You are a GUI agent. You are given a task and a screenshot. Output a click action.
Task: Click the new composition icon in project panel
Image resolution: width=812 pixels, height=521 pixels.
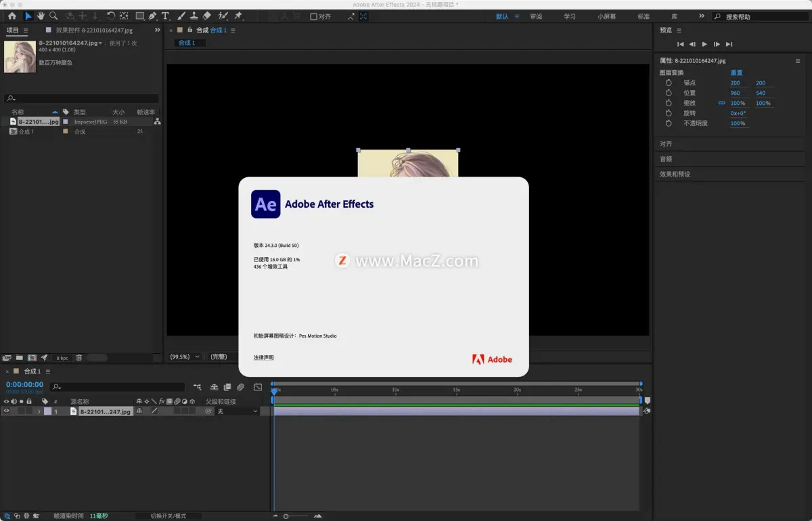click(32, 357)
